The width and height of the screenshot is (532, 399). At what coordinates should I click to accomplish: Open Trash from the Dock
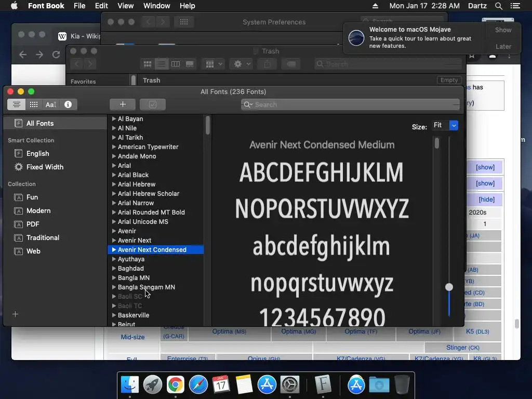click(402, 385)
